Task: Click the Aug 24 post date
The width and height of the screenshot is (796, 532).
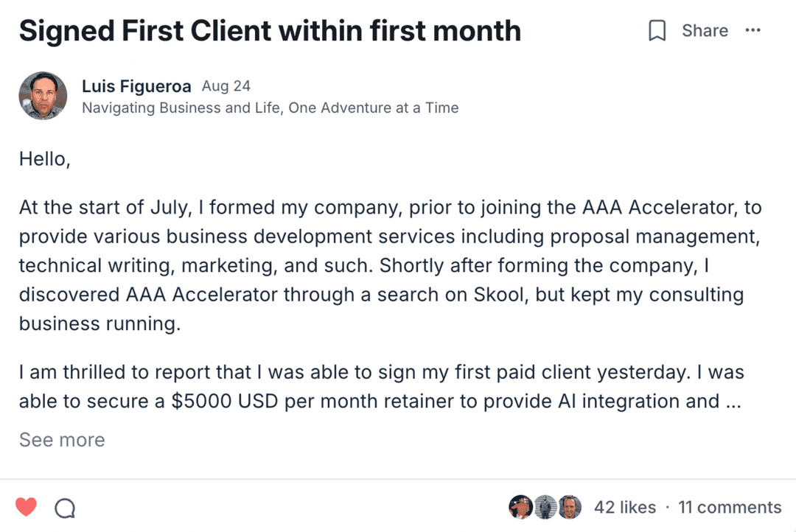Action: click(226, 86)
